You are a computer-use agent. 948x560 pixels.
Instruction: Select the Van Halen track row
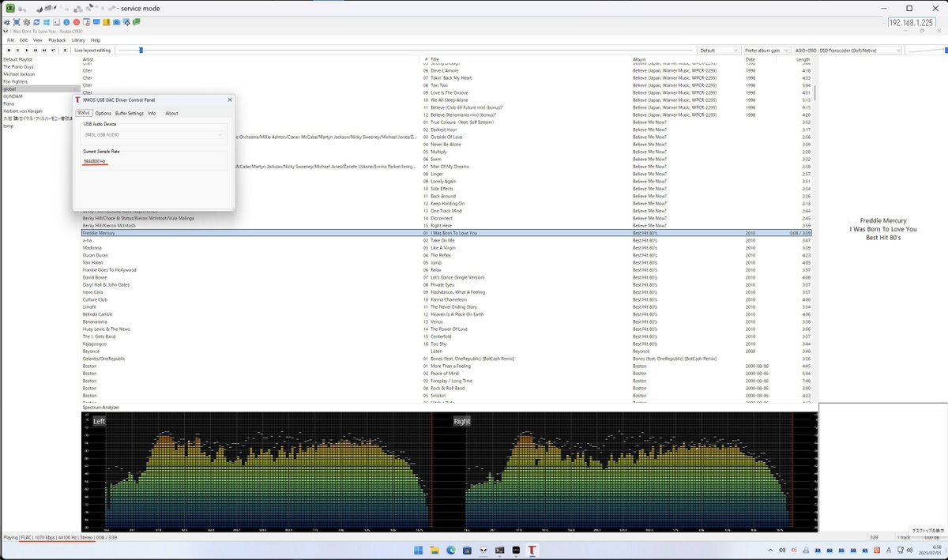pos(446,263)
